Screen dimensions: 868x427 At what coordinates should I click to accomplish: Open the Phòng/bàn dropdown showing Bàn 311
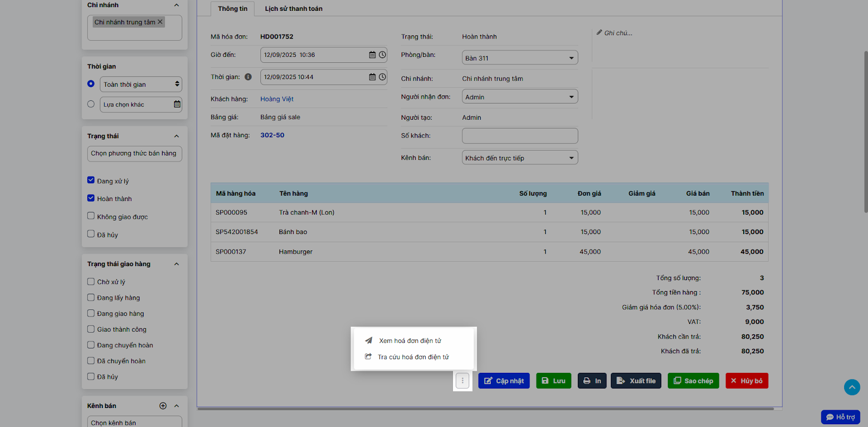pyautogui.click(x=520, y=57)
